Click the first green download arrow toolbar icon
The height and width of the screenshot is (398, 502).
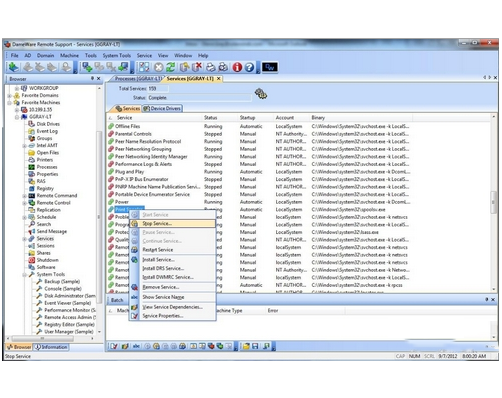14,67
